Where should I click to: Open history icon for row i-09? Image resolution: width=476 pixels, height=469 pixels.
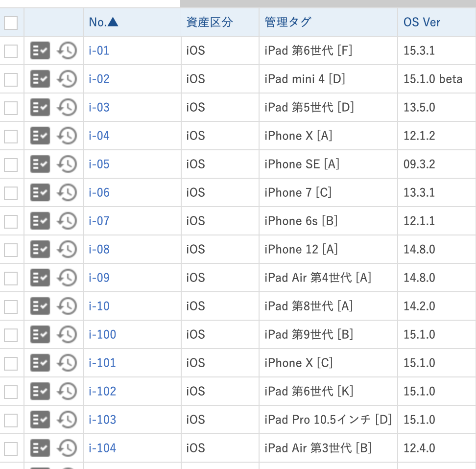tap(67, 278)
